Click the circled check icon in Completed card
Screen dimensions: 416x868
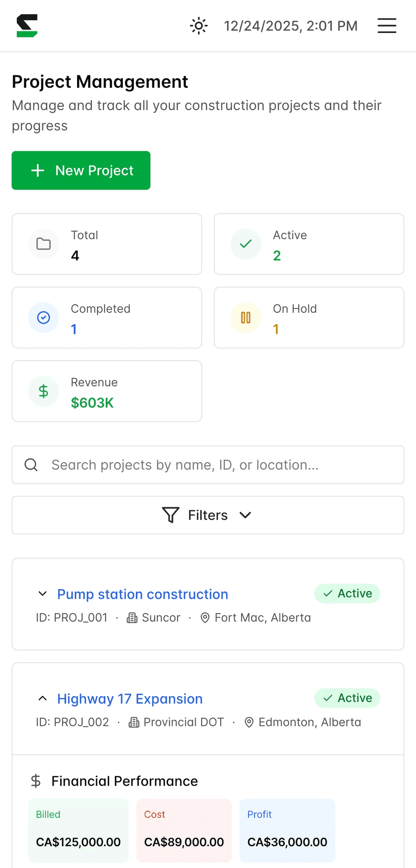44,317
